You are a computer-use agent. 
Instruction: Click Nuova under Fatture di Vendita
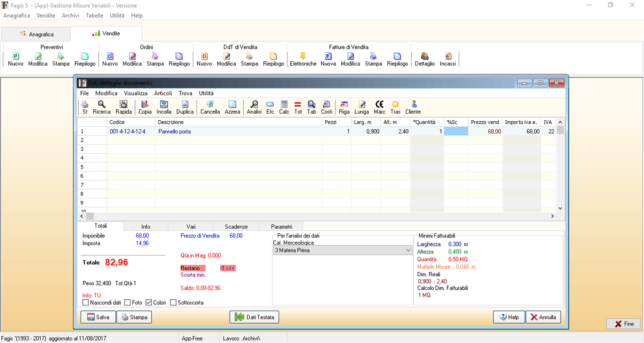(328, 59)
